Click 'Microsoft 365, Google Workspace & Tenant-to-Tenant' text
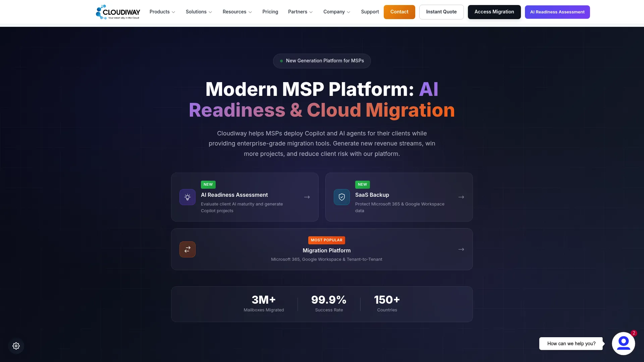 (x=327, y=259)
